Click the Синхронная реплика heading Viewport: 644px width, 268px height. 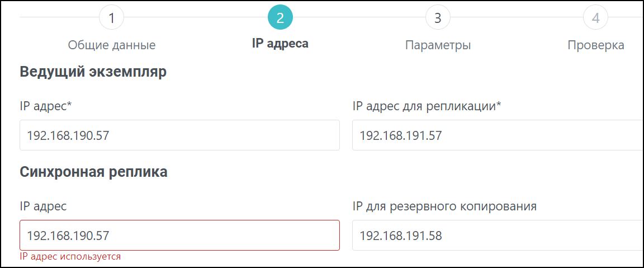coord(93,172)
